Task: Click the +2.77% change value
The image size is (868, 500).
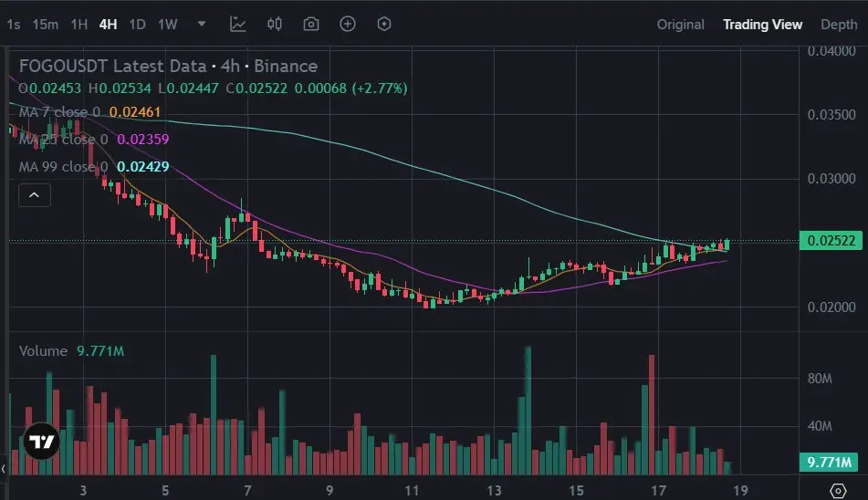Action: pos(380,89)
